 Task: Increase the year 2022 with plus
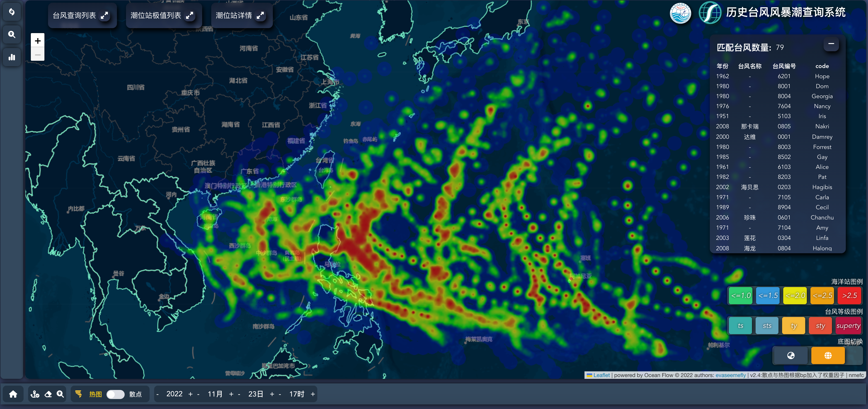coord(190,394)
